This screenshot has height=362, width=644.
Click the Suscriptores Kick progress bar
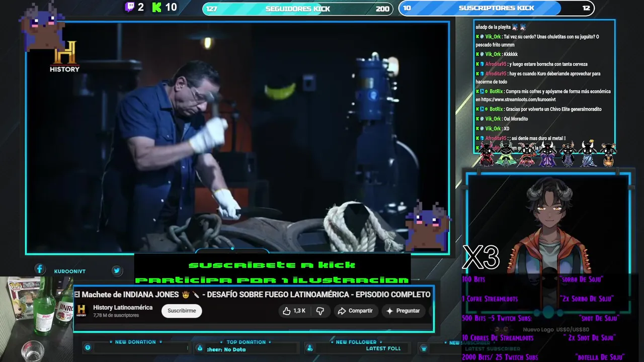tap(496, 8)
